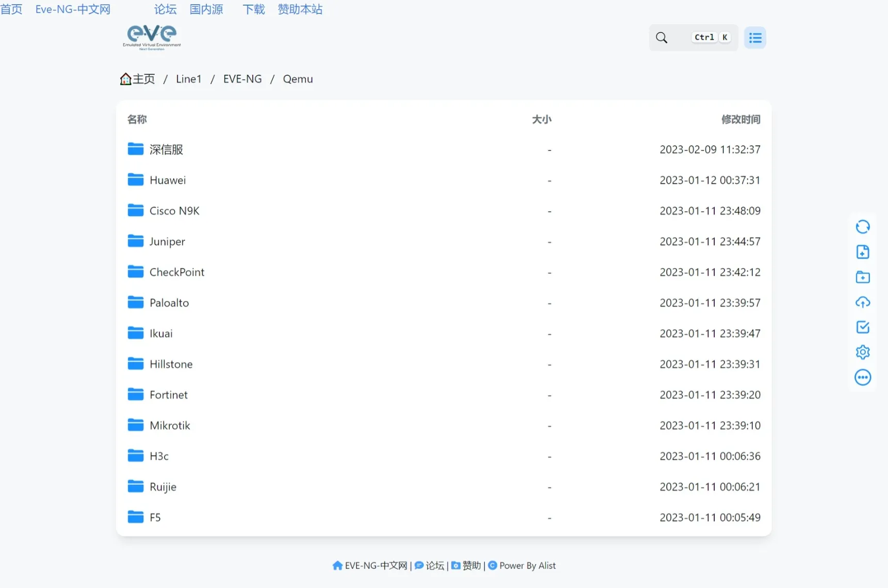Viewport: 888px width, 588px height.
Task: Enable multi-select mode from the sidebar
Action: click(x=862, y=327)
